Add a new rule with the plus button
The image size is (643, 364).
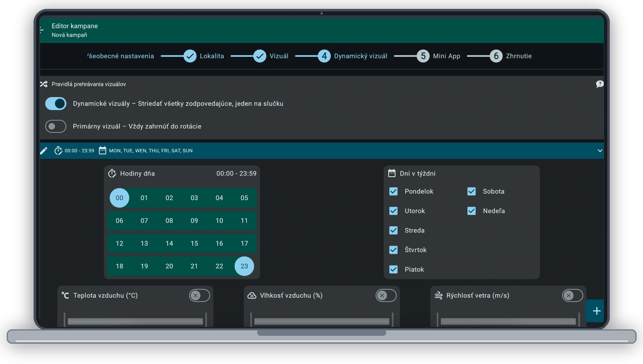596,311
